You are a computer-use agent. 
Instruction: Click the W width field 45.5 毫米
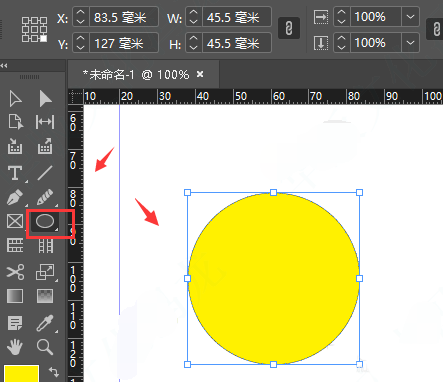(237, 17)
